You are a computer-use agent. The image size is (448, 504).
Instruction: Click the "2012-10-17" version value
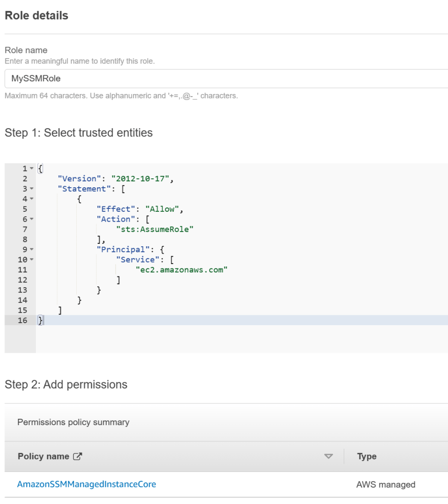click(x=140, y=179)
